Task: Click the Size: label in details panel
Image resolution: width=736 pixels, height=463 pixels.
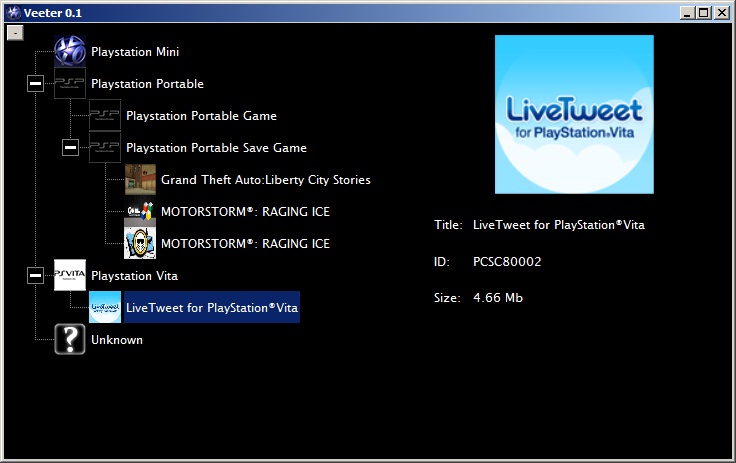Action: pos(447,298)
